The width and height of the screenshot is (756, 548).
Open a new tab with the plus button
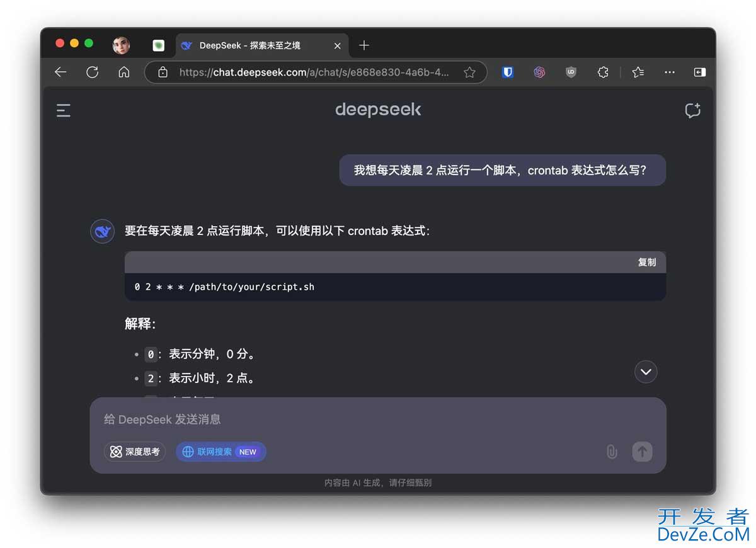click(x=364, y=45)
